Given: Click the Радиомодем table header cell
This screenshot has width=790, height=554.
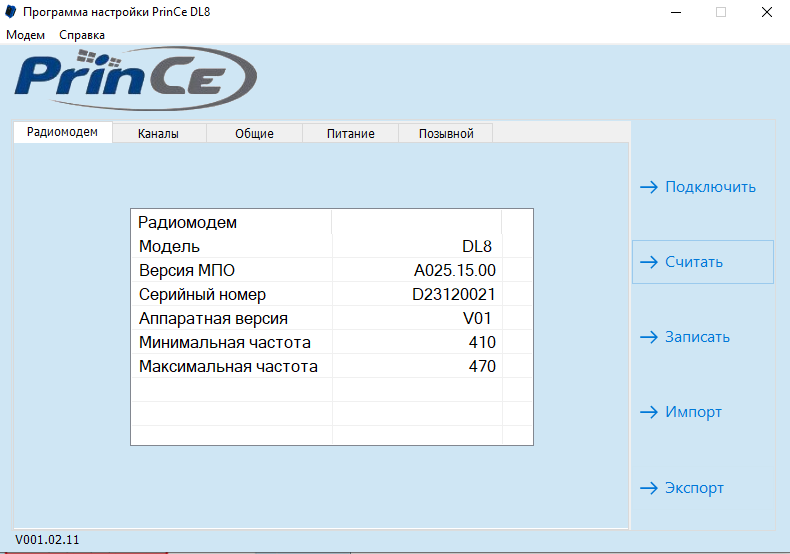Looking at the screenshot, I should tap(231, 222).
